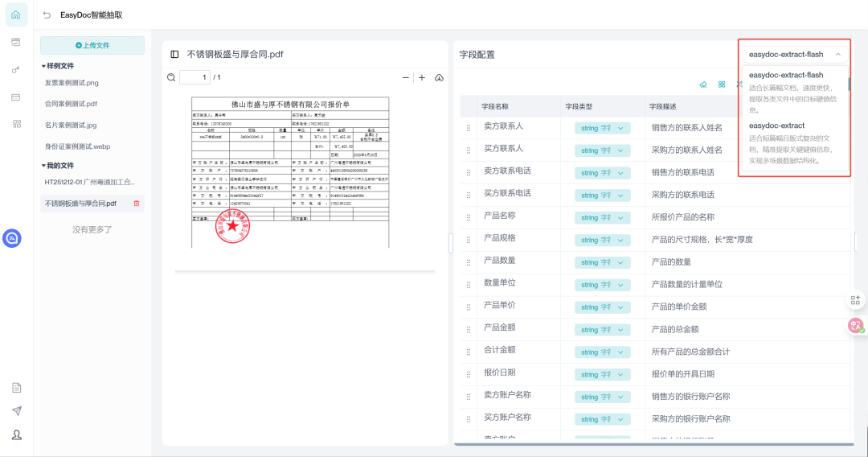Click the drag handle for 卖方联系人 row
The width and height of the screenshot is (868, 457).
click(469, 128)
